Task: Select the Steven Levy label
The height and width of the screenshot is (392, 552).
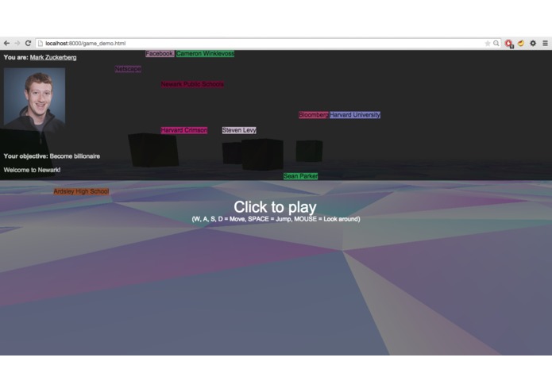Action: (x=239, y=130)
